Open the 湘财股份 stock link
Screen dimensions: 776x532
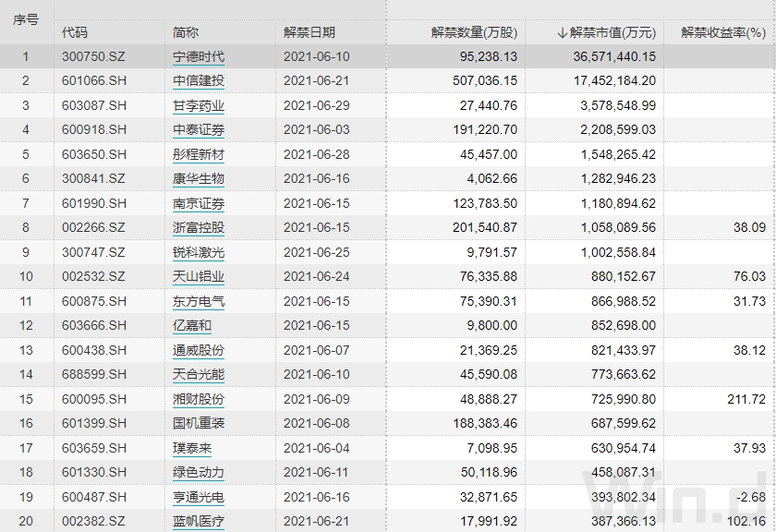[x=199, y=399]
